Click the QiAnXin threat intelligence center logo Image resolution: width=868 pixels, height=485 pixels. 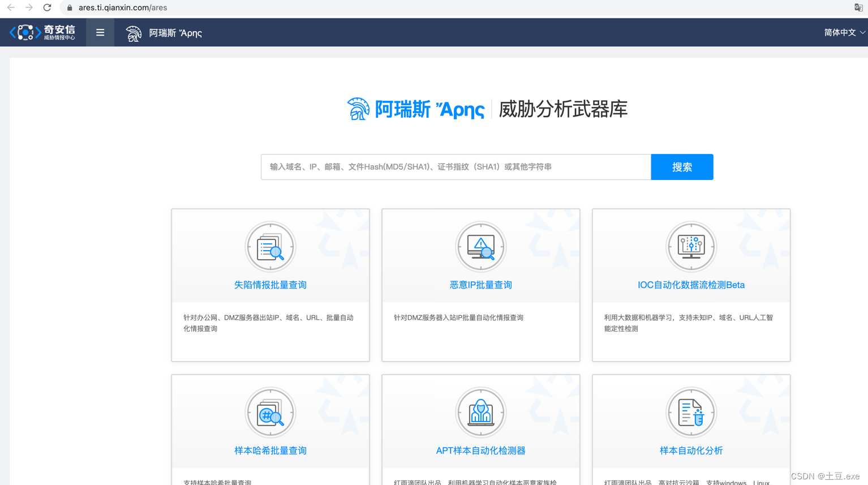[42, 32]
